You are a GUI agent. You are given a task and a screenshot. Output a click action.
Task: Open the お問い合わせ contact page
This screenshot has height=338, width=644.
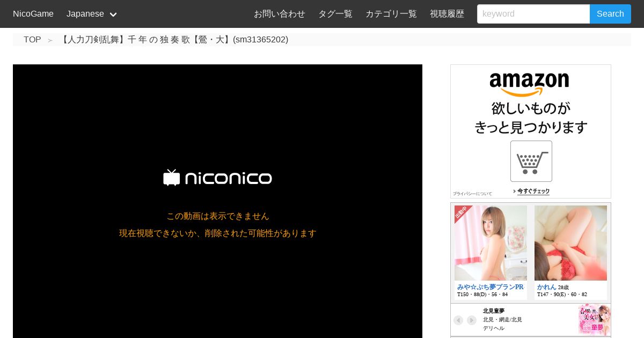tap(280, 14)
